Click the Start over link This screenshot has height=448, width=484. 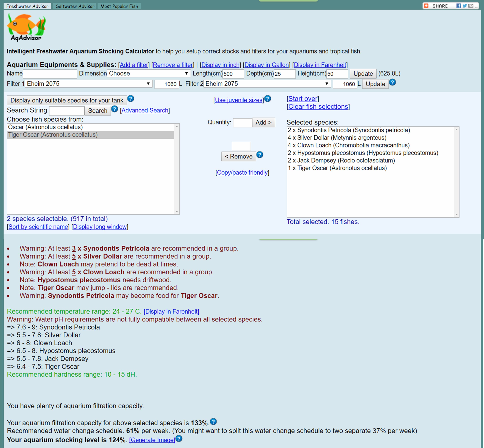pyautogui.click(x=303, y=99)
